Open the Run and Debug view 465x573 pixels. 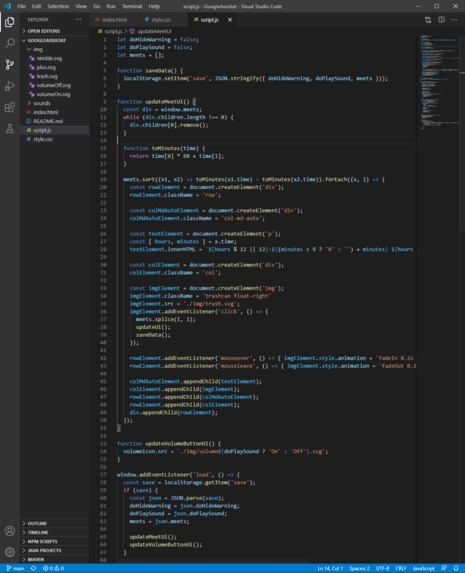point(10,86)
